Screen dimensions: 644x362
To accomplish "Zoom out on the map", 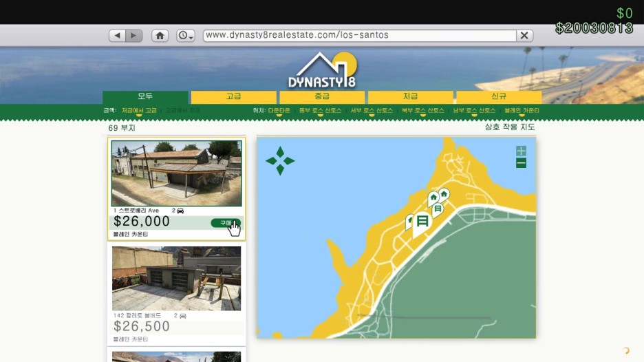I will (521, 163).
